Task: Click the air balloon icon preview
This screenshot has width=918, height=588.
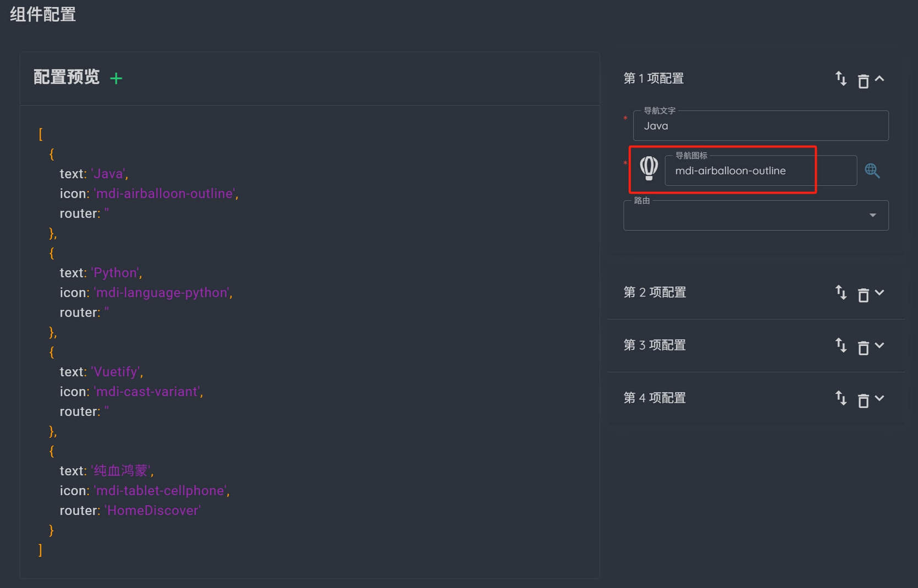Action: coord(649,168)
